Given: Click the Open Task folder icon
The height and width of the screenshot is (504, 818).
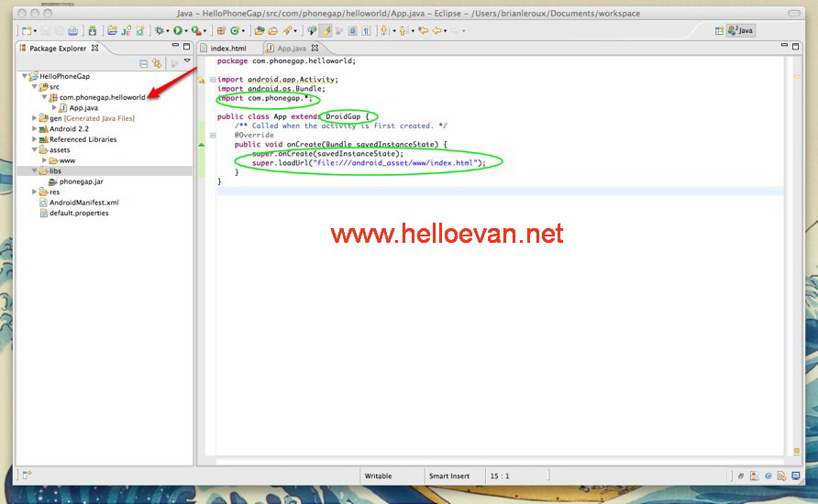Looking at the screenshot, I should click(273, 31).
